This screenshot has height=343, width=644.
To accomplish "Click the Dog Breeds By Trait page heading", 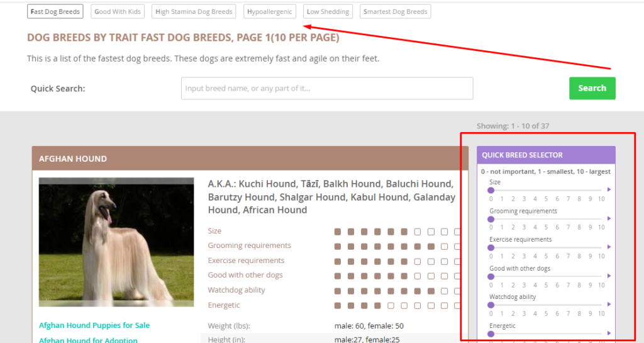I will coord(183,37).
